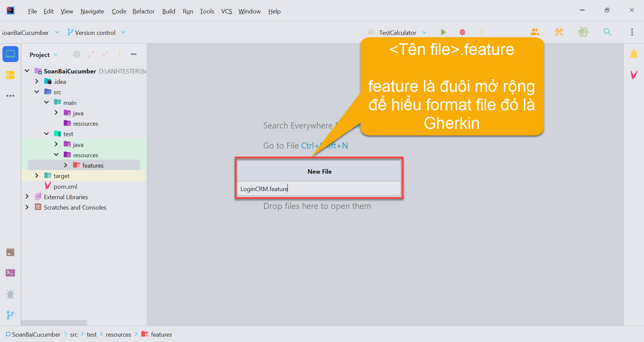Open the Database tool window
The height and width of the screenshot is (342, 644).
tap(10, 252)
